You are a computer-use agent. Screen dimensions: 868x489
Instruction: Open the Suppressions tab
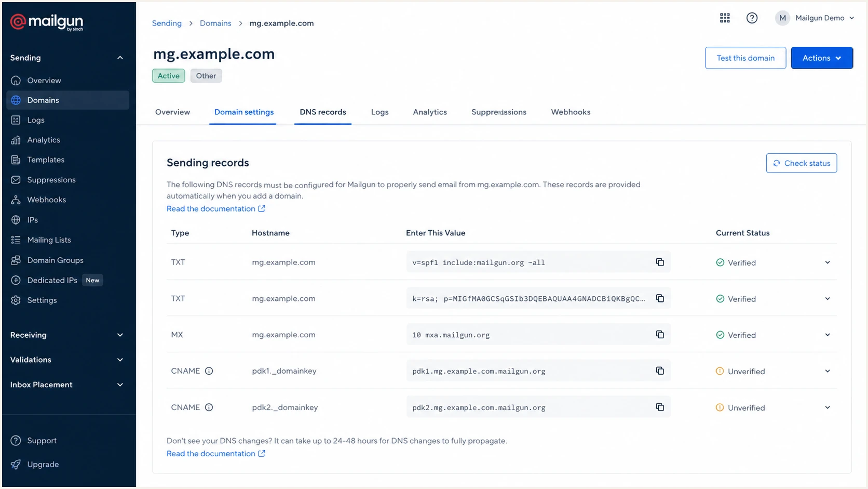click(x=499, y=112)
